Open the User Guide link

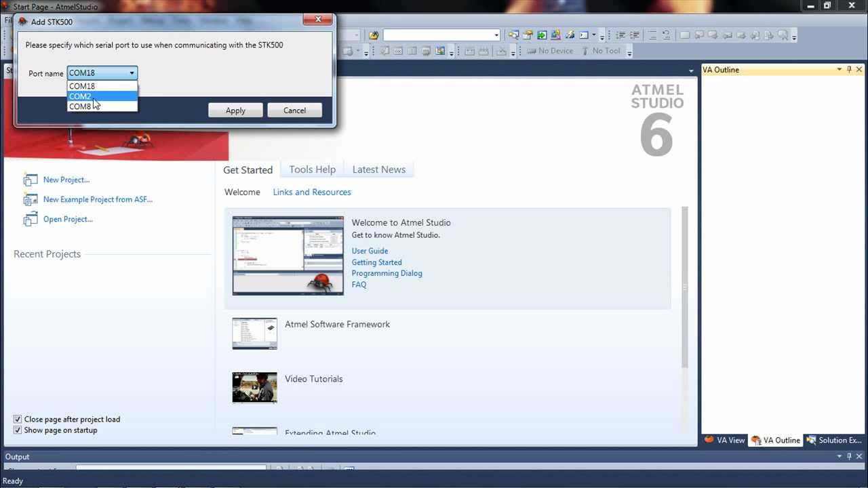coord(370,251)
